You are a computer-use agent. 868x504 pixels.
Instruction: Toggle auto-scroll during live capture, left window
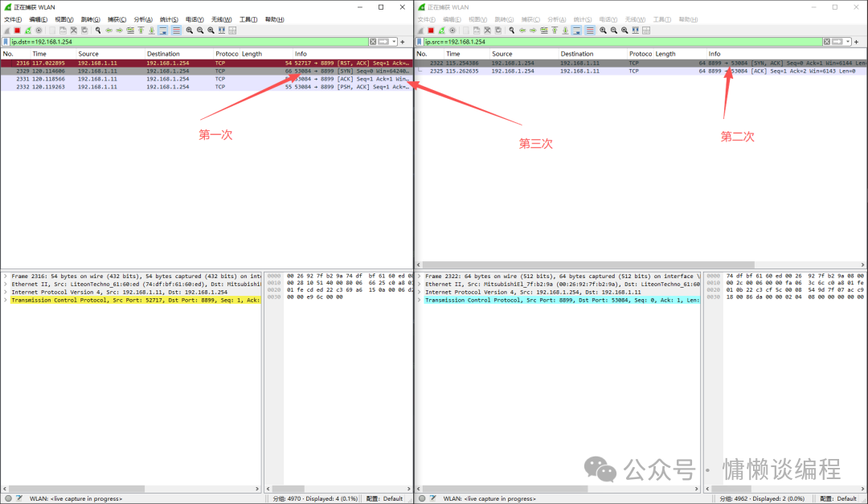pos(162,31)
